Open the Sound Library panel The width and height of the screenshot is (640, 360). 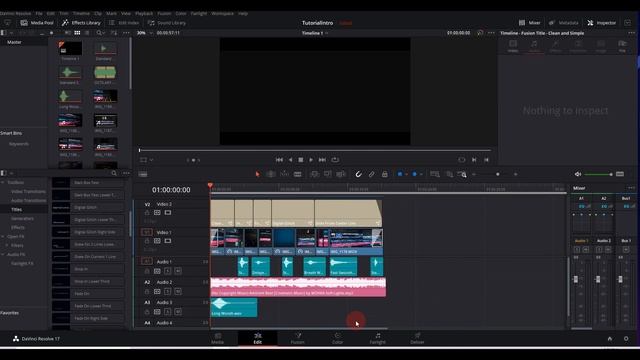(x=167, y=23)
